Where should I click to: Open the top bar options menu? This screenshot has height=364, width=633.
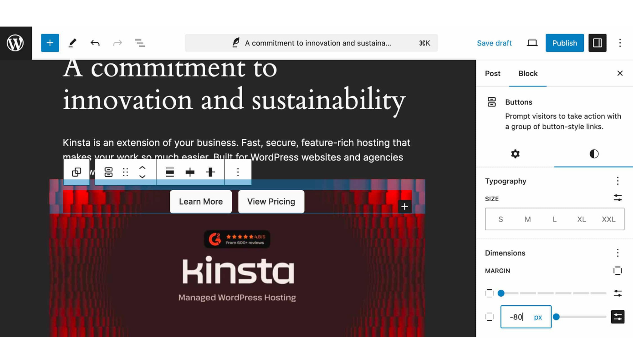click(620, 43)
